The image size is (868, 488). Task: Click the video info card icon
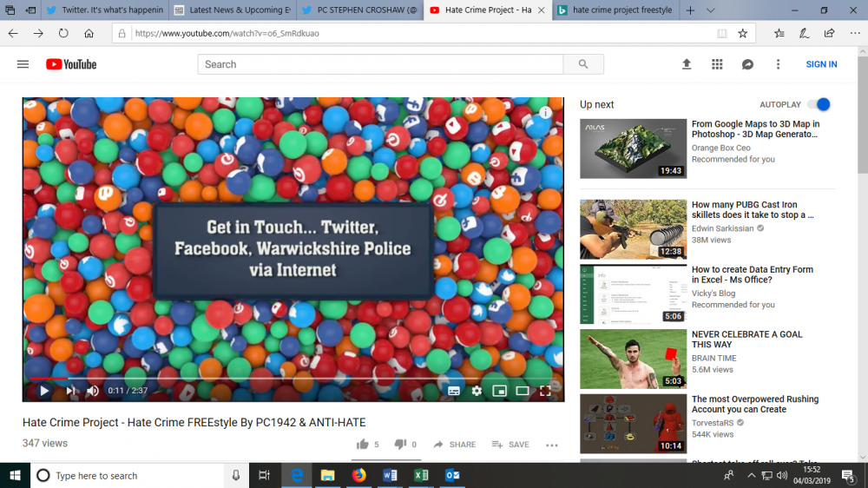point(545,113)
